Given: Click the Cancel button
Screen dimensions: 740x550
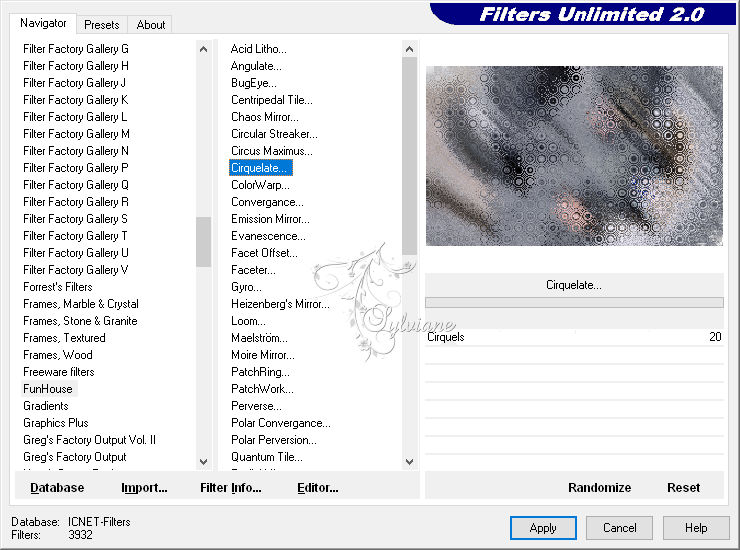Looking at the screenshot, I should click(619, 528).
